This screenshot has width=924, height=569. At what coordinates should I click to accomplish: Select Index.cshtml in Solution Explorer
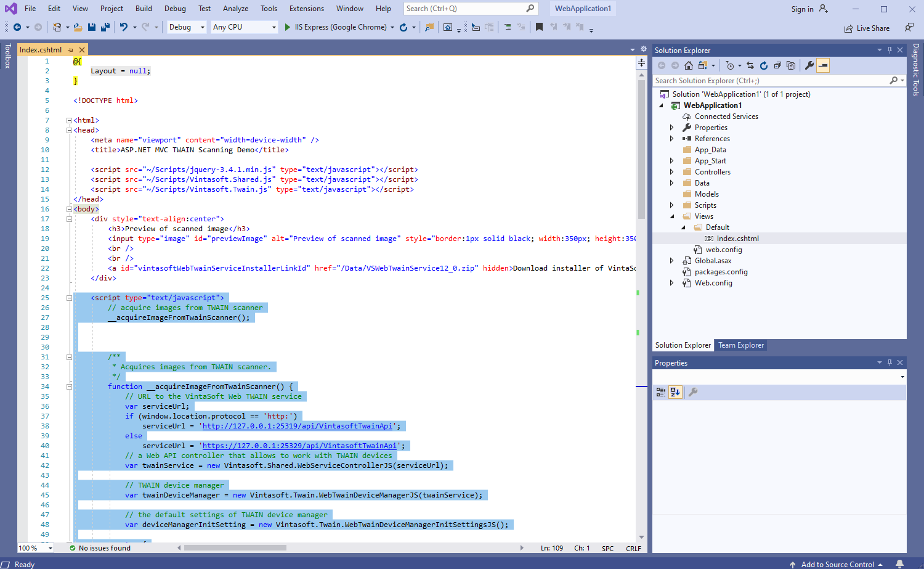pos(737,239)
